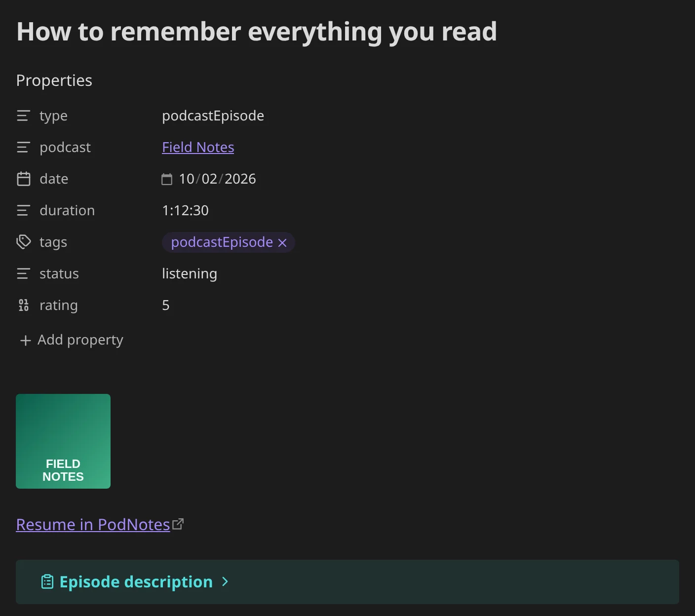The height and width of the screenshot is (616, 695).
Task: Edit the rating value 5
Action: (166, 306)
